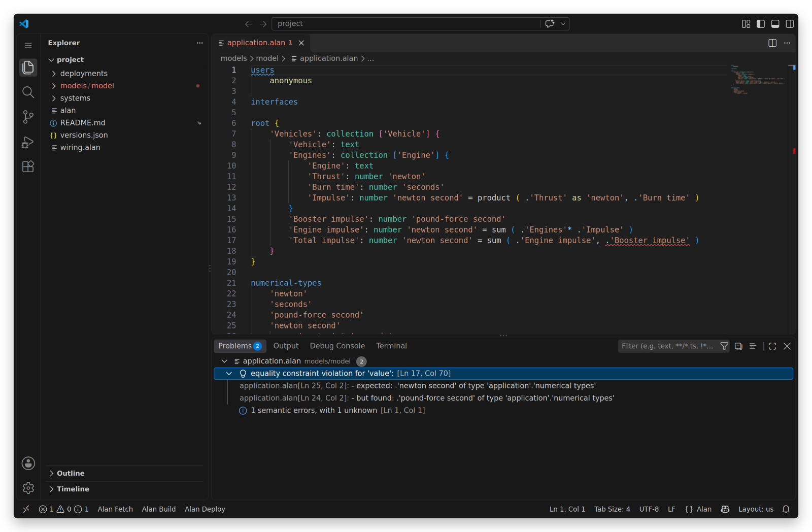
Task: Open the Source Control view icon
Action: pos(28,117)
